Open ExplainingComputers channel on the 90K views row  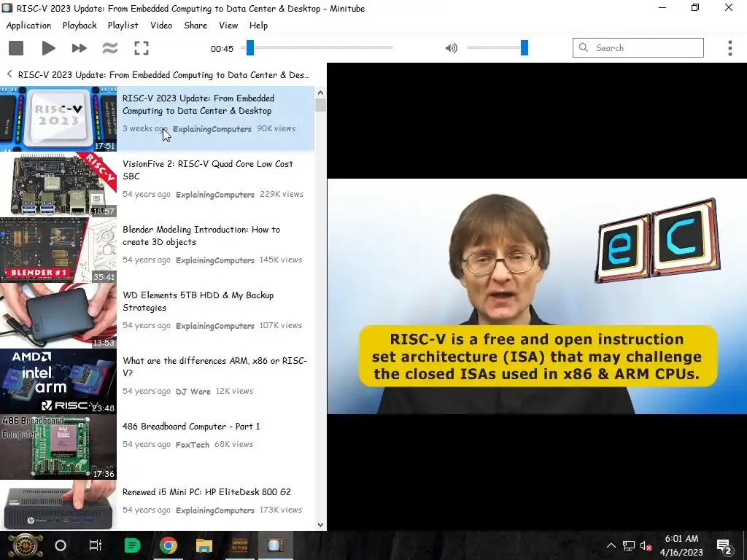point(212,129)
